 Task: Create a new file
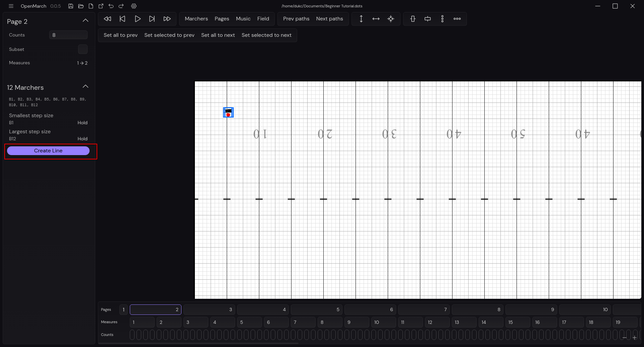91,6
